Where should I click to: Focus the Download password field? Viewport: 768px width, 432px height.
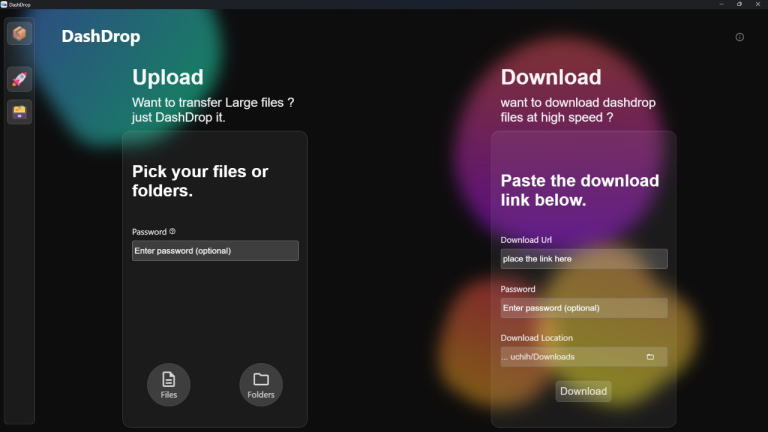pos(584,308)
